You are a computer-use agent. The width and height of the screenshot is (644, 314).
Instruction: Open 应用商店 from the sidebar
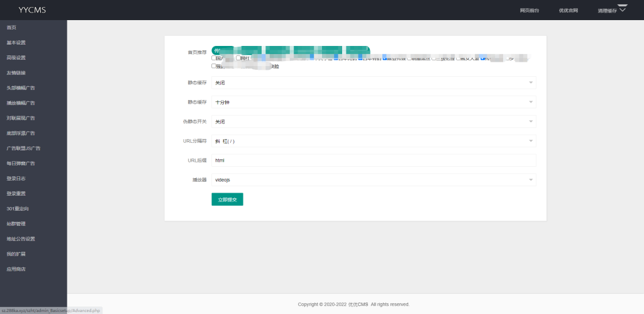16,269
